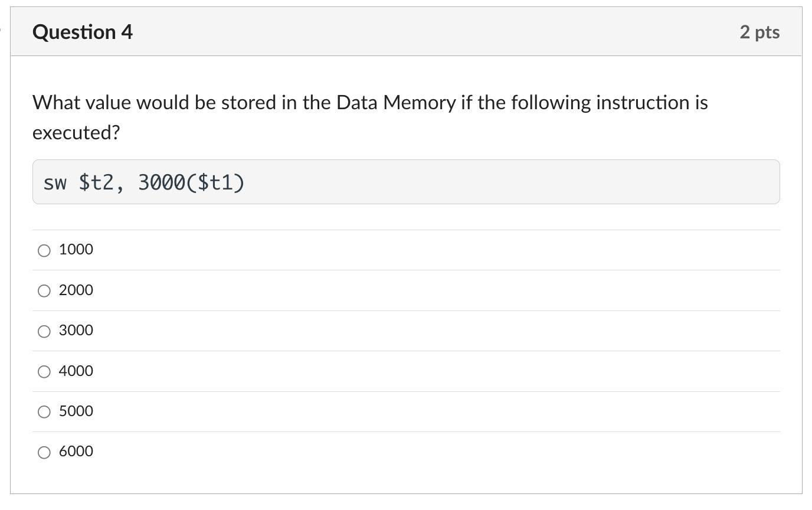
Task: Click the "3000($t1)" offset in the code
Action: [191, 183]
